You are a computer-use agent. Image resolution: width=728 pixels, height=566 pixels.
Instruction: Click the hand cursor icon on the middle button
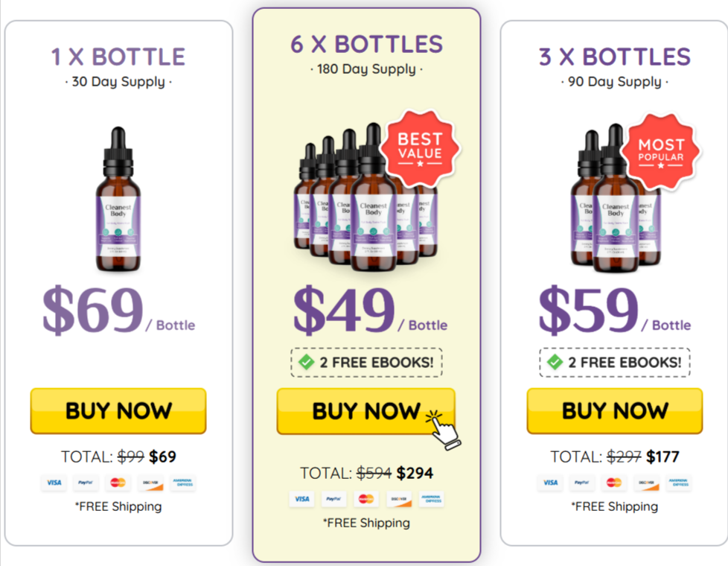(444, 430)
